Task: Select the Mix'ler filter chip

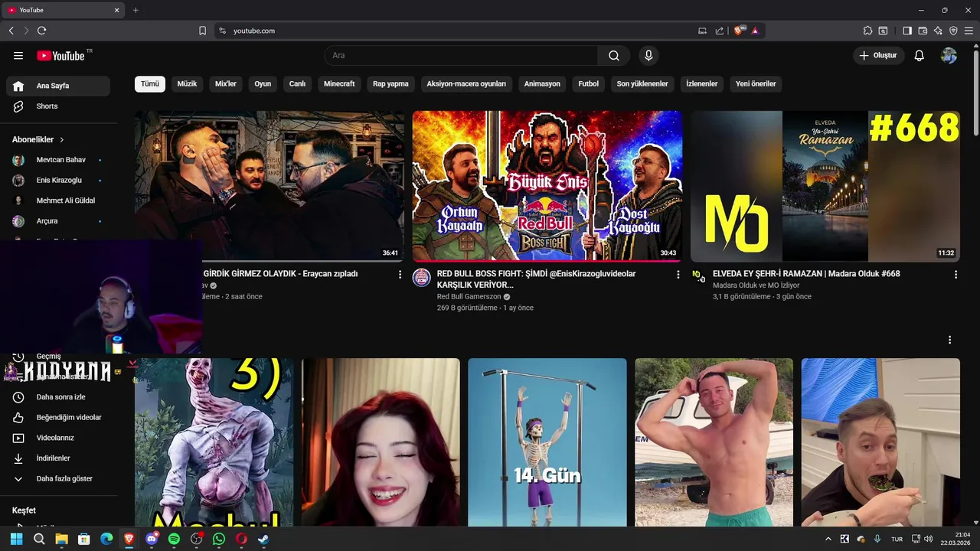Action: [x=226, y=84]
